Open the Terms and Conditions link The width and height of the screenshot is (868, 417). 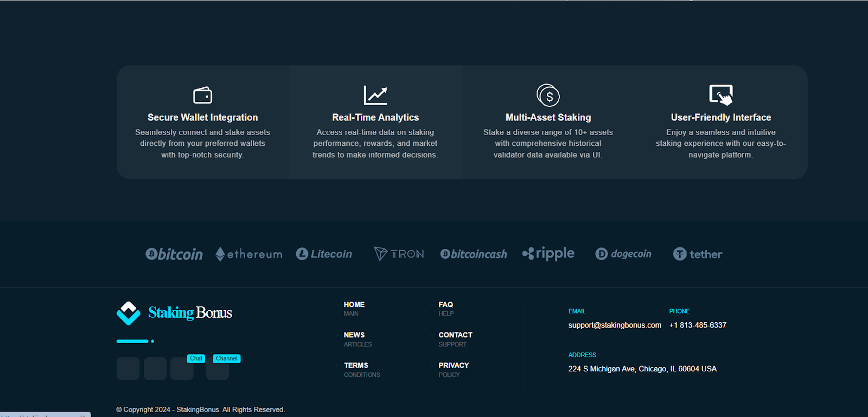356,365
